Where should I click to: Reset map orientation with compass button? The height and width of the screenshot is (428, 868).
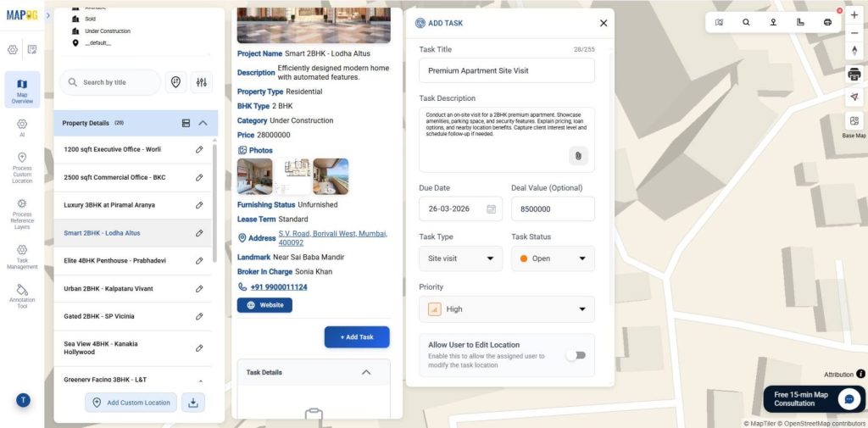coord(854,51)
